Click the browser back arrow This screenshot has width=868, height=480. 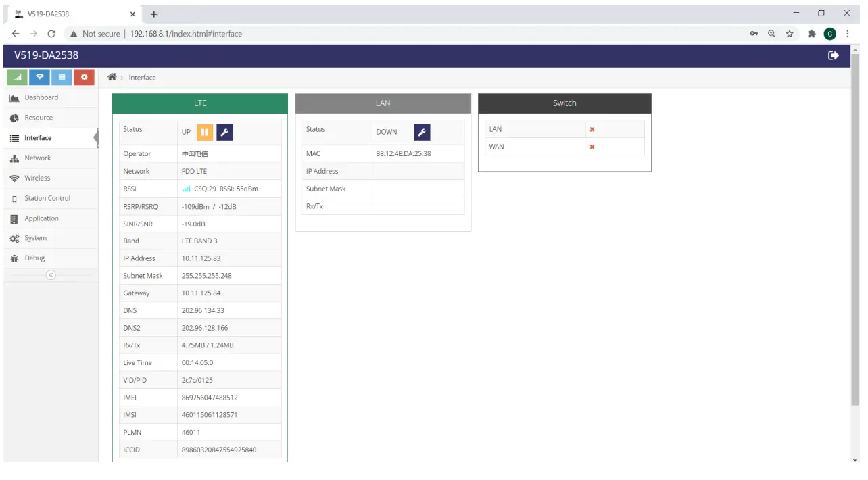(x=16, y=34)
